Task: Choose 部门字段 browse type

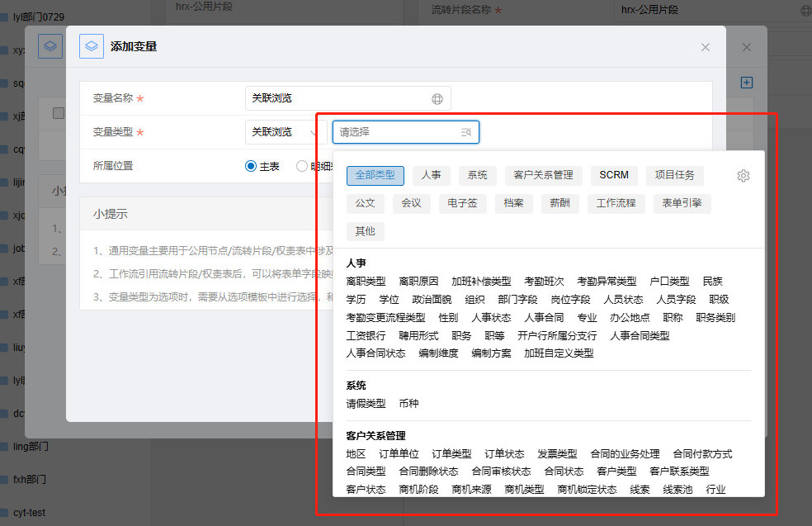Action: pyautogui.click(x=517, y=300)
